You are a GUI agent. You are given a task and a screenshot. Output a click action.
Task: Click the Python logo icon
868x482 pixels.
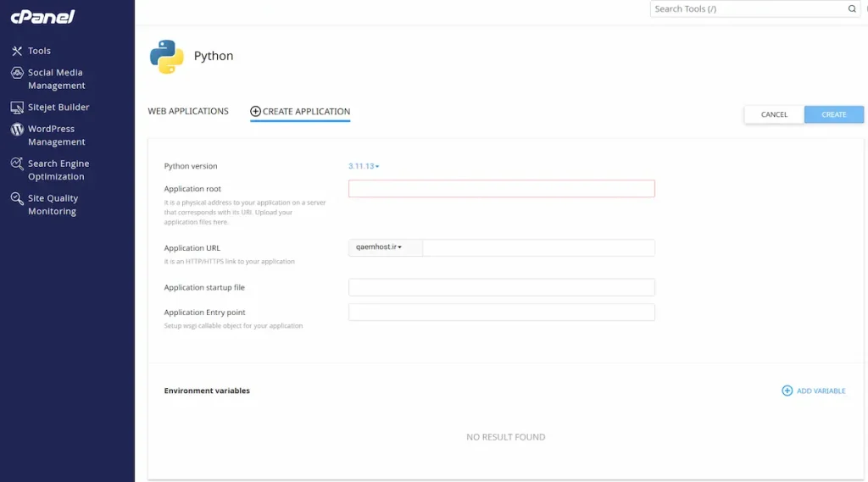pos(167,57)
